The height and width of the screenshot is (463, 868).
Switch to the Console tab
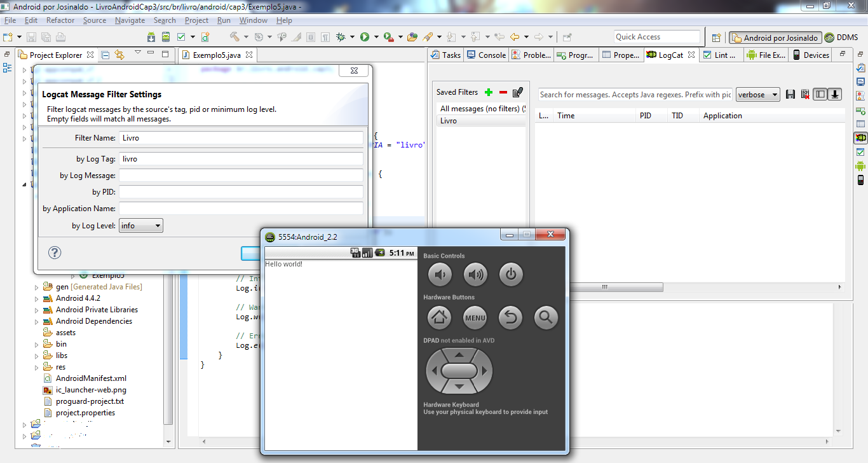(x=486, y=55)
